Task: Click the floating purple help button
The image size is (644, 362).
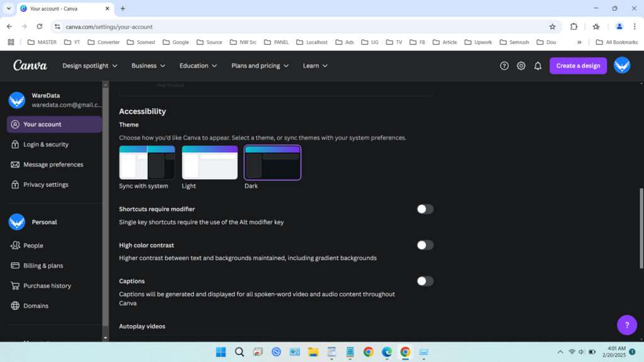Action: coord(627,325)
